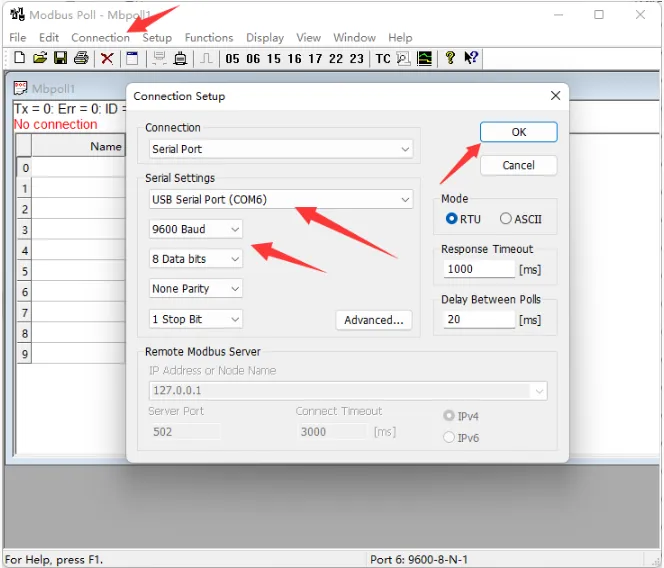Click the Advanced... button
This screenshot has width=664, height=568.
(x=374, y=320)
